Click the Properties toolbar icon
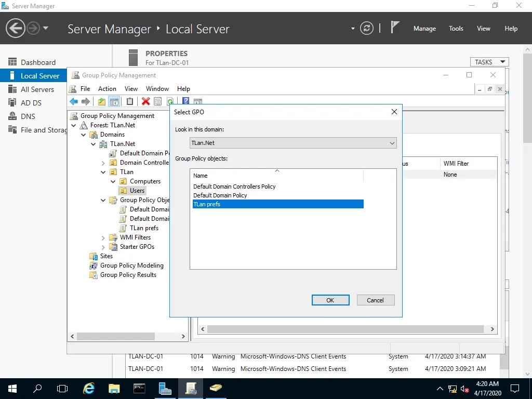 [157, 101]
